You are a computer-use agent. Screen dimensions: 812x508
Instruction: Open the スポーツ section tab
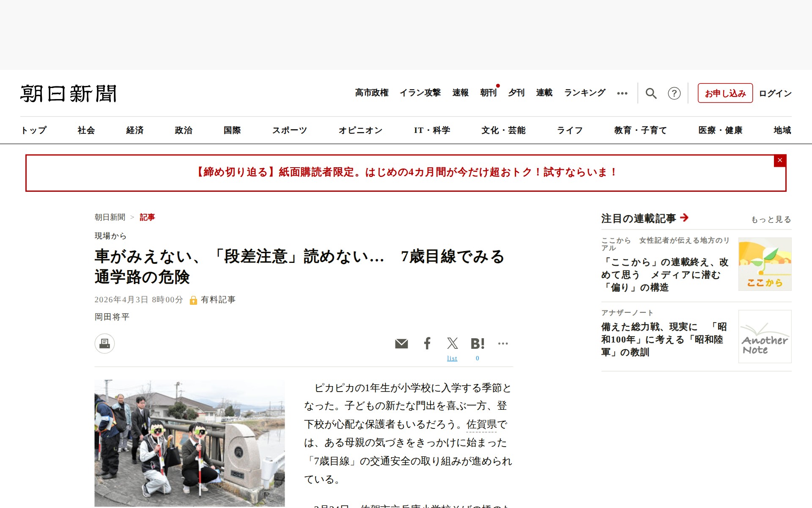pyautogui.click(x=289, y=130)
